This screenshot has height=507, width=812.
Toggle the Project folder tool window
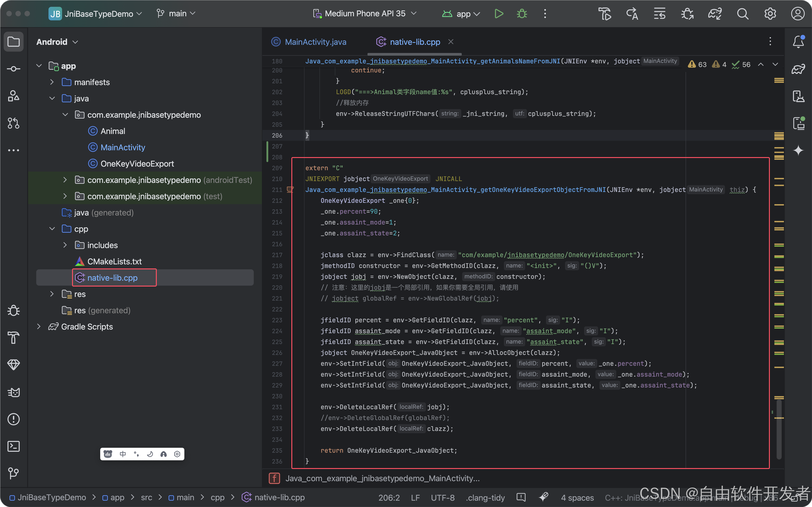pyautogui.click(x=13, y=42)
